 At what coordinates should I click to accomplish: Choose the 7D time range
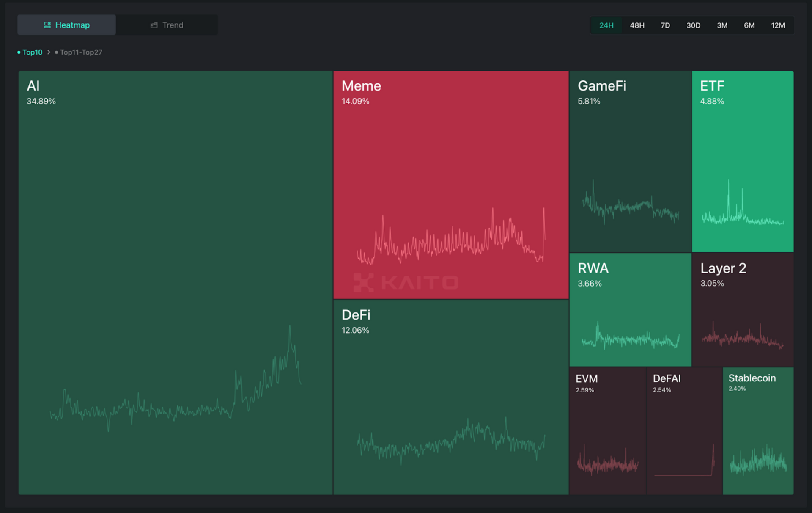click(x=665, y=25)
